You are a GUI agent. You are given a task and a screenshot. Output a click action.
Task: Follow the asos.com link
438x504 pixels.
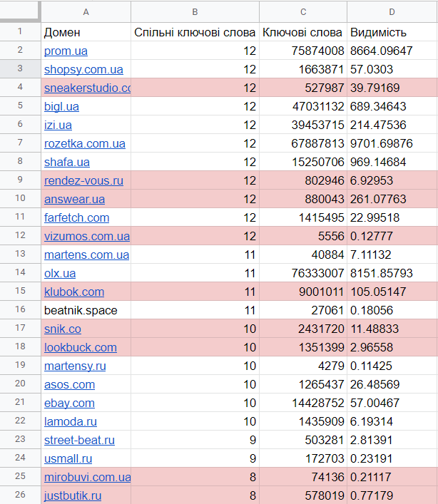pyautogui.click(x=69, y=384)
